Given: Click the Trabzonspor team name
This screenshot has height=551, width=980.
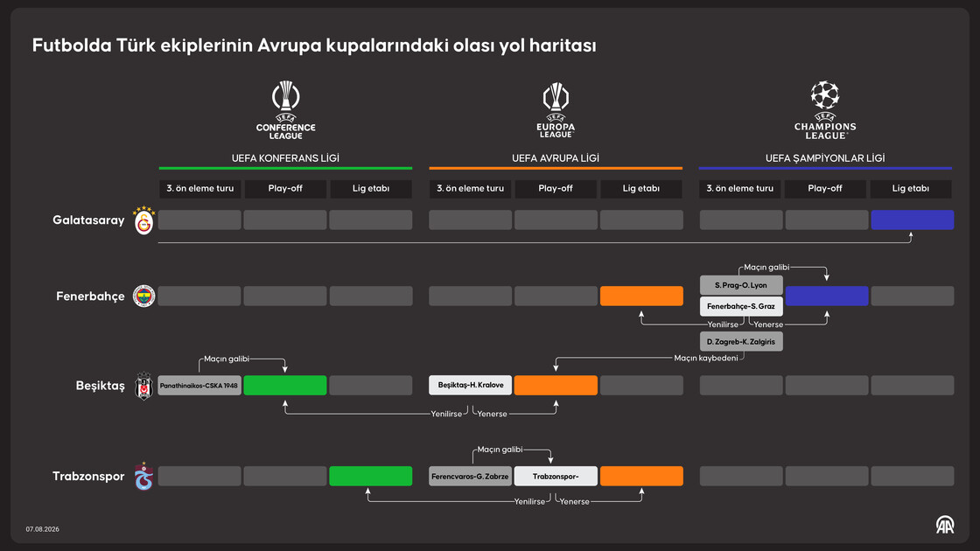Looking at the screenshot, I should 88,476.
